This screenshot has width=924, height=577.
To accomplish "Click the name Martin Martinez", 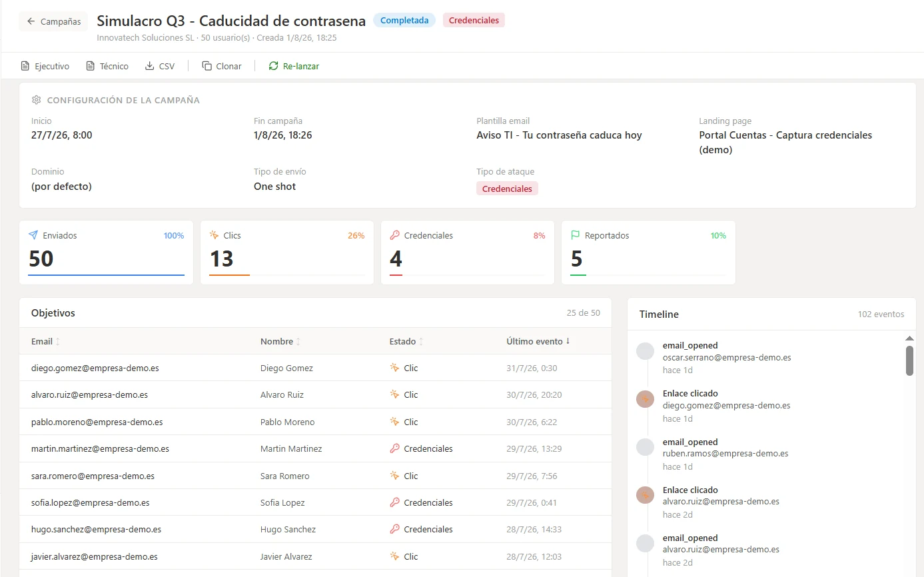I will (291, 448).
